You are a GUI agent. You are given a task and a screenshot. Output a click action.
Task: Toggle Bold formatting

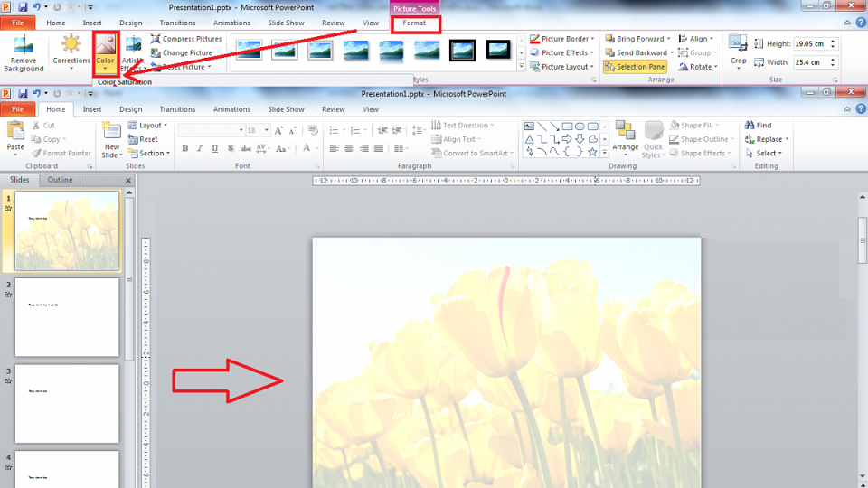coord(184,148)
